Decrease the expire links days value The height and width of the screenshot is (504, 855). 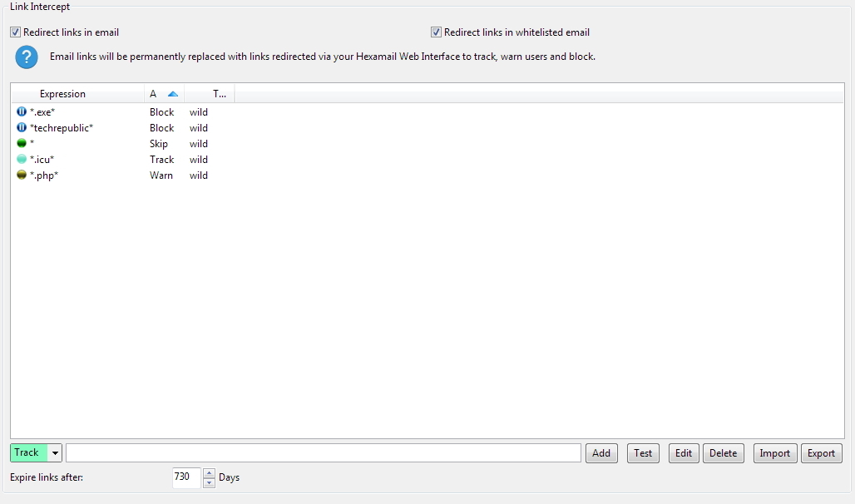point(209,482)
